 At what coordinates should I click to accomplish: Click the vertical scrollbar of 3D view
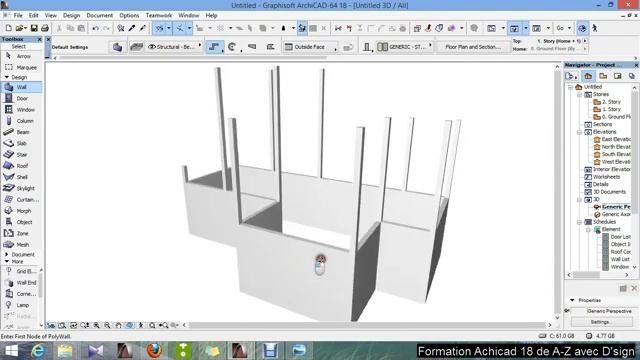pos(558,192)
